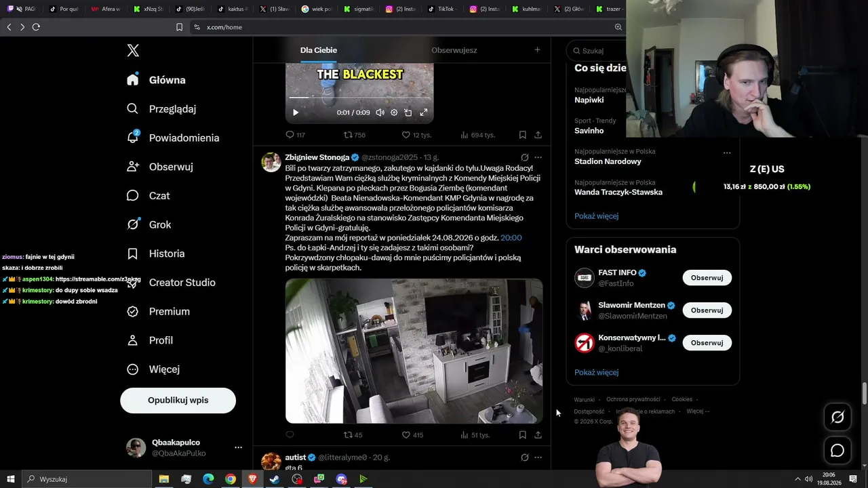Seek on the video progress bar
The width and height of the screenshot is (868, 488).
[x=359, y=97]
